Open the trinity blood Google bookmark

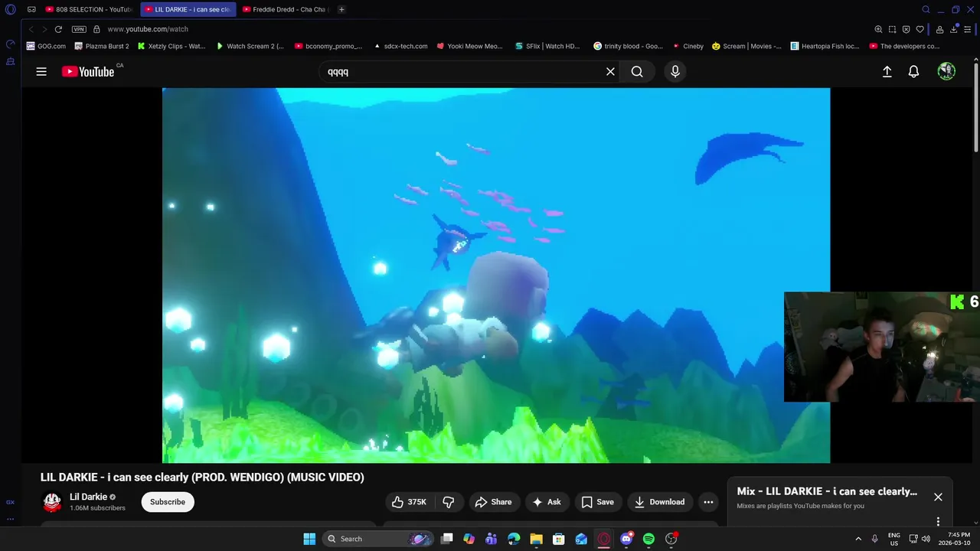tap(629, 46)
